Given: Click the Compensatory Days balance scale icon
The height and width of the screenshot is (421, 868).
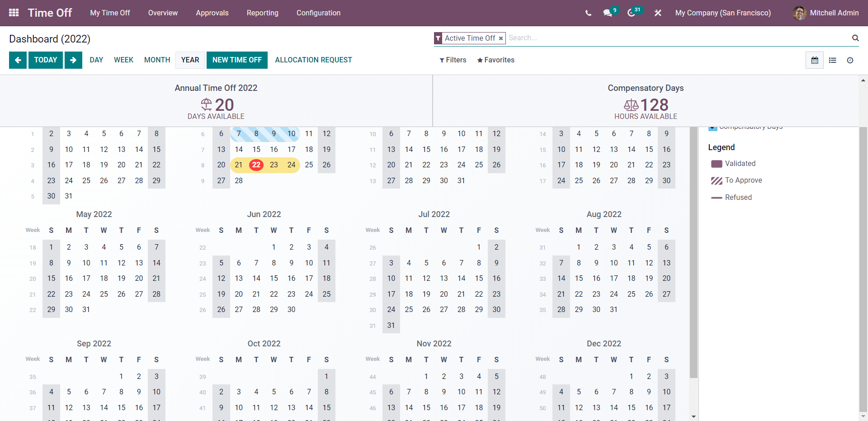Looking at the screenshot, I should (x=631, y=105).
